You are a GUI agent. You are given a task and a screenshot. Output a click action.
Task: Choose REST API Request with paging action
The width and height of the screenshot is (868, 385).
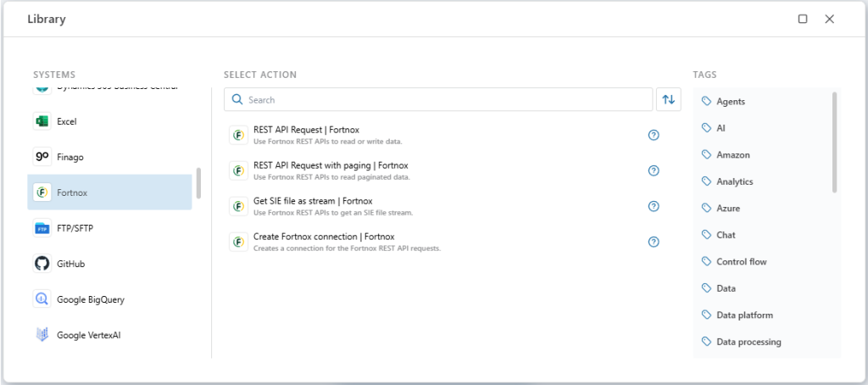pos(331,170)
